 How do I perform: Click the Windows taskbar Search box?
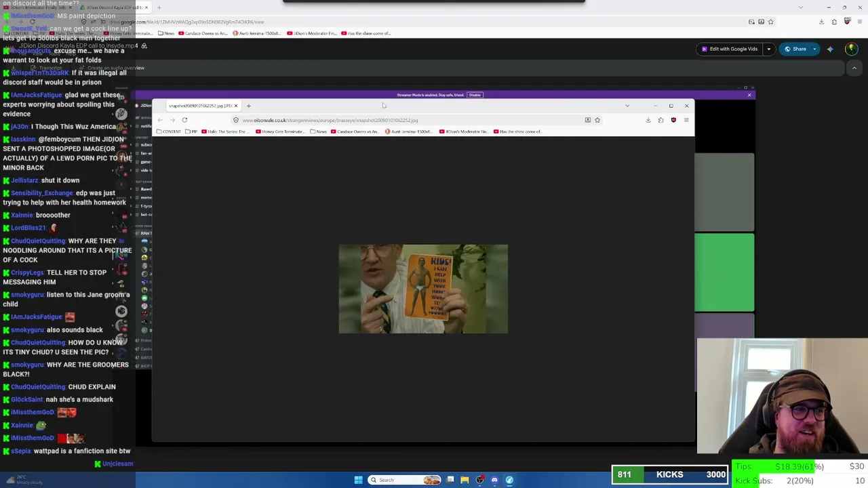(x=404, y=480)
